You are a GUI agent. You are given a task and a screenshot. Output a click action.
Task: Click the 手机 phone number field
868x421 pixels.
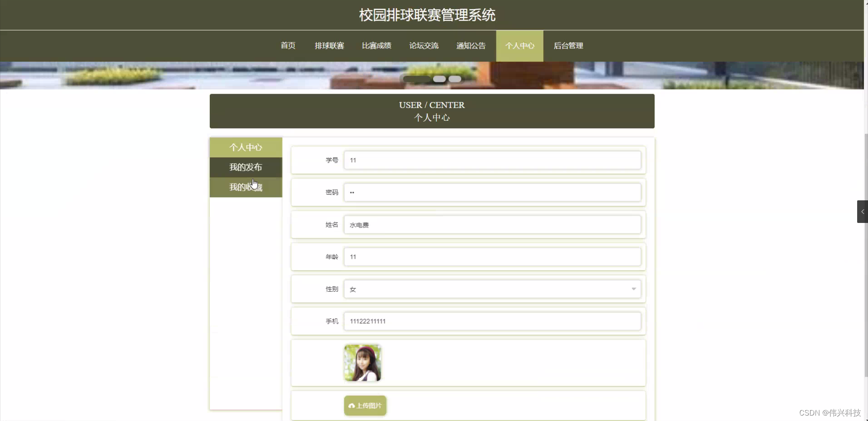(x=492, y=321)
